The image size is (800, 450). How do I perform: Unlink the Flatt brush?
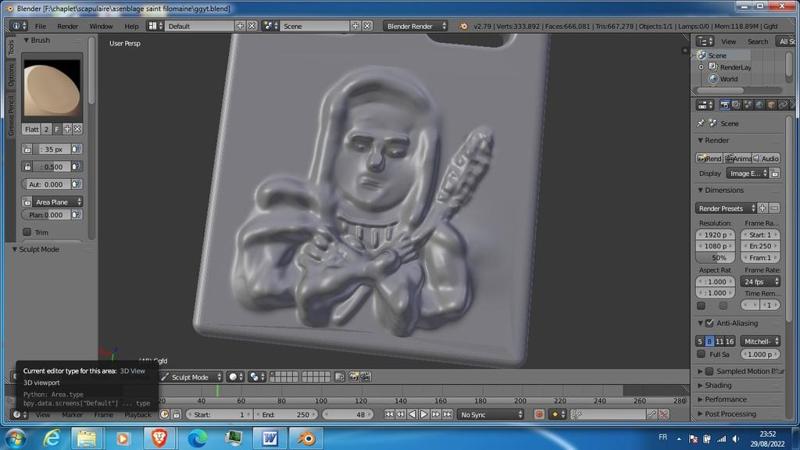click(77, 129)
